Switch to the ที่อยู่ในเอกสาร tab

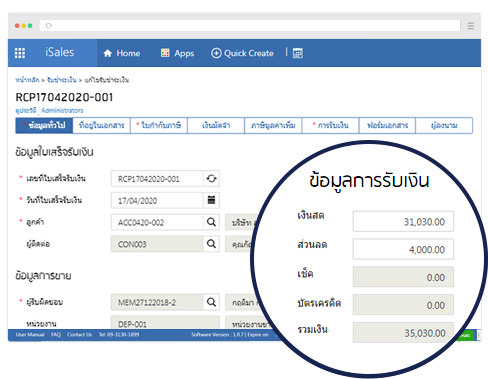[x=101, y=125]
